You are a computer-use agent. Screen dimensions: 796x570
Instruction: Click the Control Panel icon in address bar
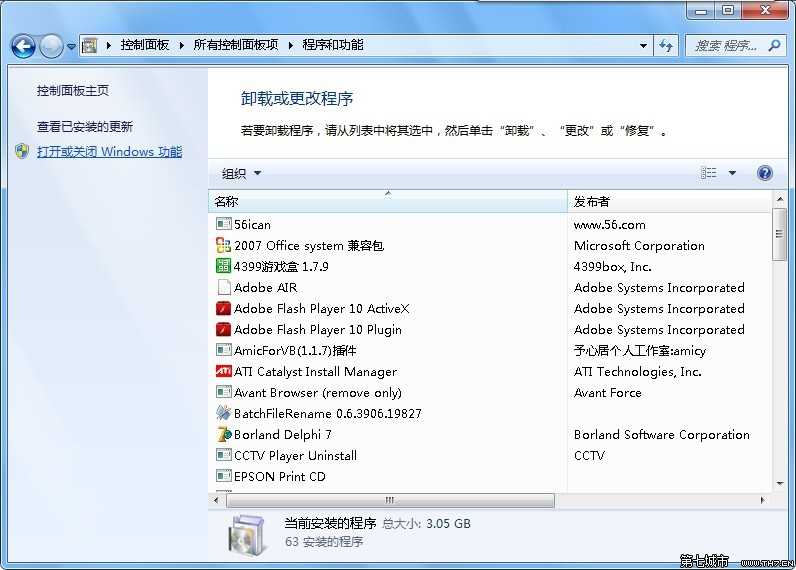point(89,46)
